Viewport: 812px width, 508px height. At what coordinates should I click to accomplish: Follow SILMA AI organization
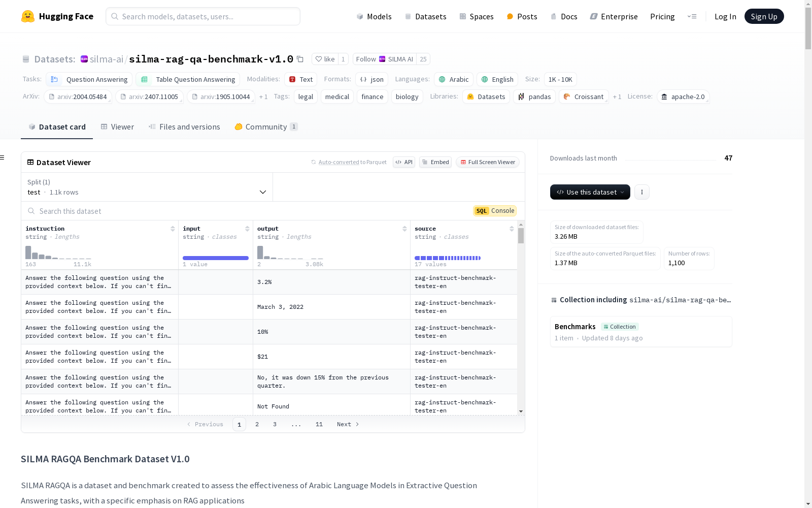pos(385,59)
